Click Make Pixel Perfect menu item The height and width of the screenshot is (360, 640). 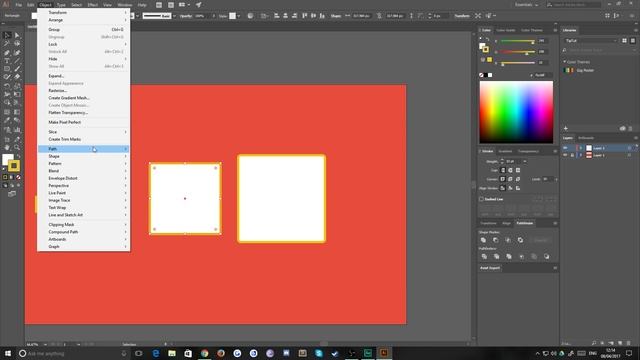pos(84,122)
